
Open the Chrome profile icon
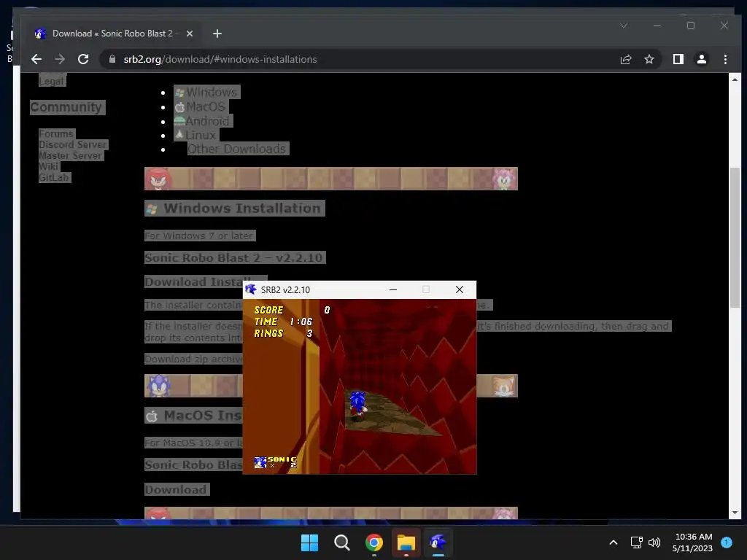[701, 59]
